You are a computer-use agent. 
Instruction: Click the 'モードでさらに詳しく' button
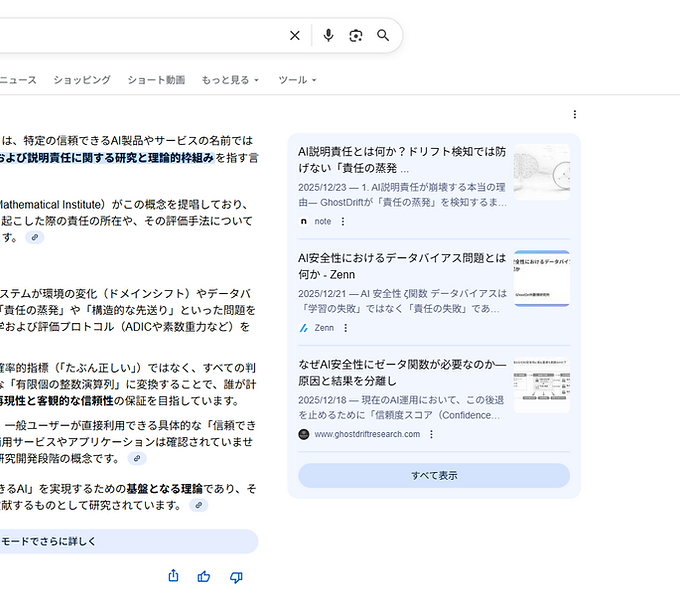[129, 541]
